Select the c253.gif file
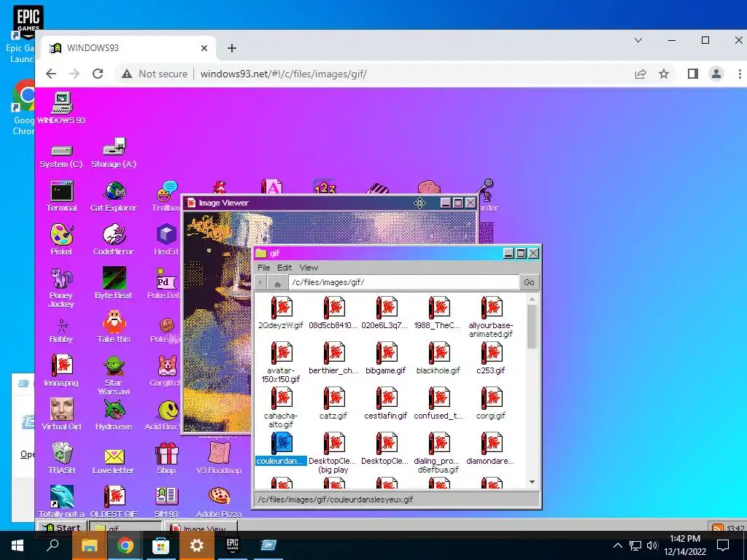The height and width of the screenshot is (560, 747). (x=491, y=353)
